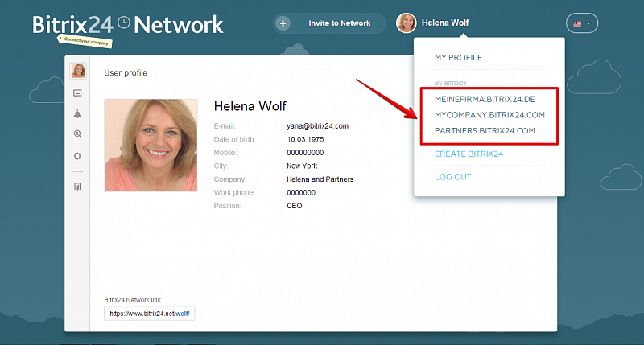
Task: Click the mobile value 000000000
Action: click(x=305, y=153)
